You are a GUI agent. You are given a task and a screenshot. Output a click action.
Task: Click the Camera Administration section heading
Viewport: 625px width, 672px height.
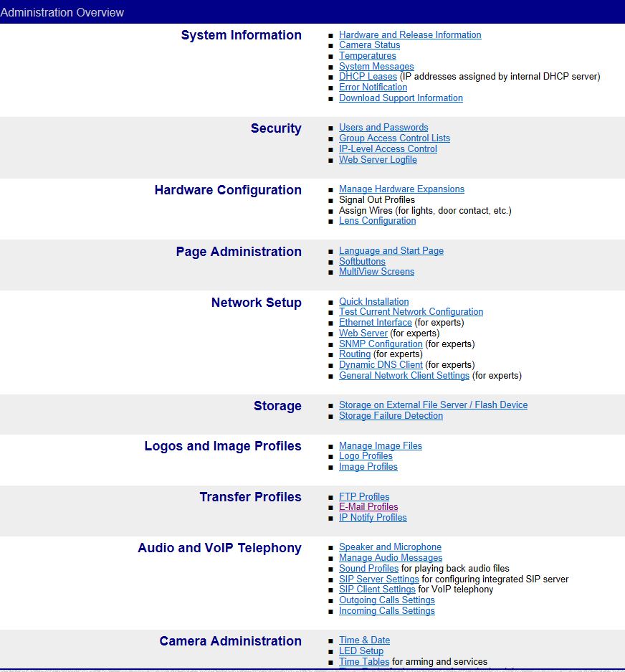click(x=231, y=641)
